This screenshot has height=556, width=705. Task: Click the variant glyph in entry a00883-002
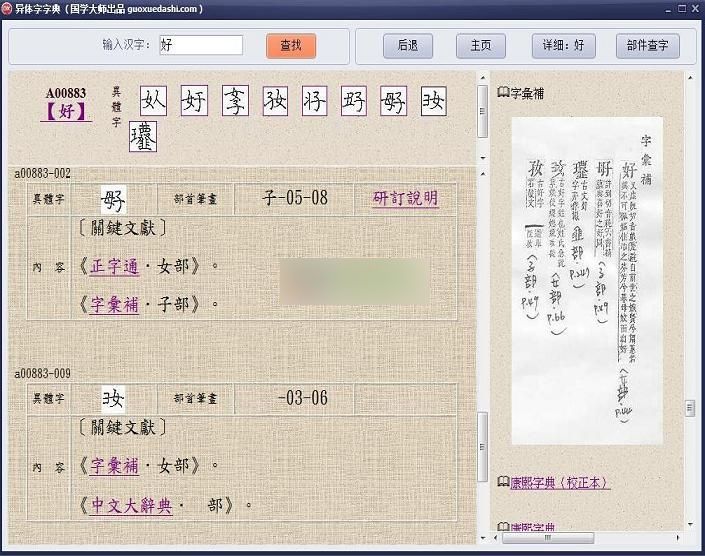point(114,198)
